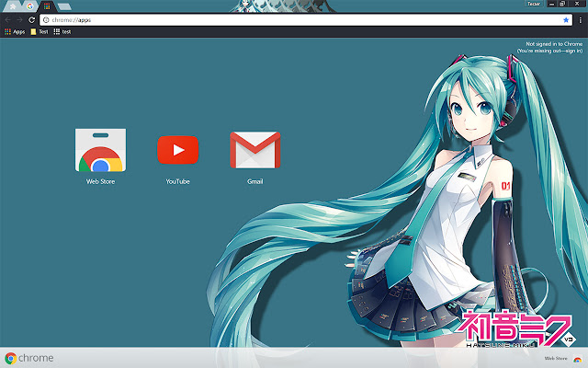Open Chrome three-dot menu
The image size is (588, 368).
580,20
